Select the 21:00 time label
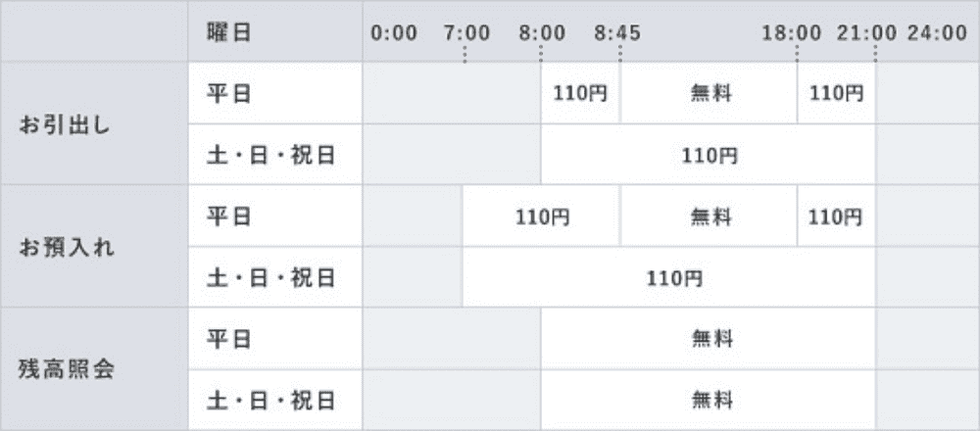Image resolution: width=980 pixels, height=431 pixels. coord(867,33)
